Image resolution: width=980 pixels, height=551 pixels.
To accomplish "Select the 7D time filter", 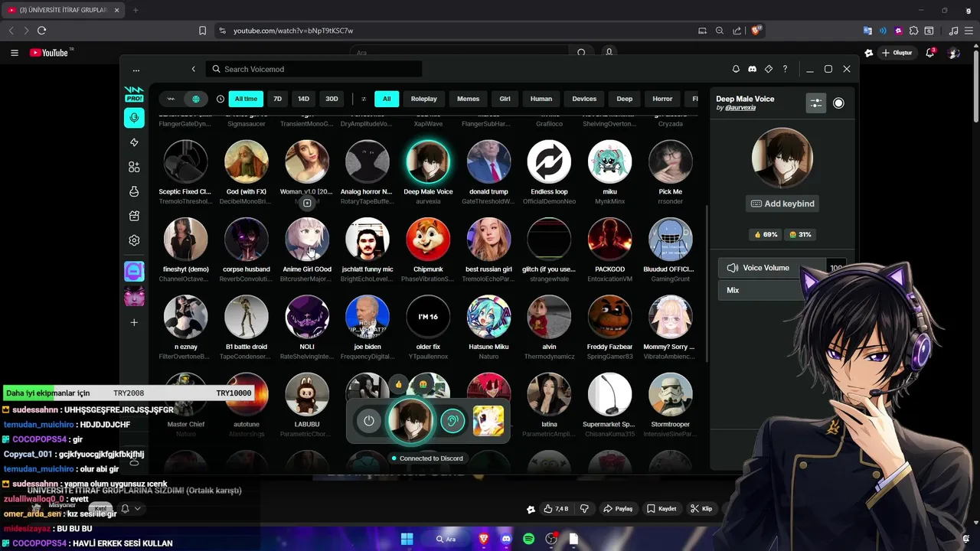I will tap(278, 99).
